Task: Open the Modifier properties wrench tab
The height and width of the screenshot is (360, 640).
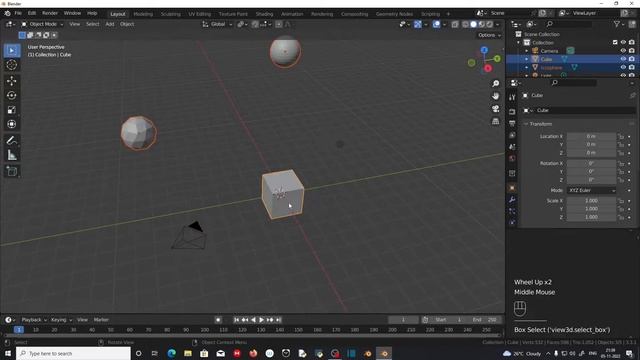Action: (x=512, y=200)
